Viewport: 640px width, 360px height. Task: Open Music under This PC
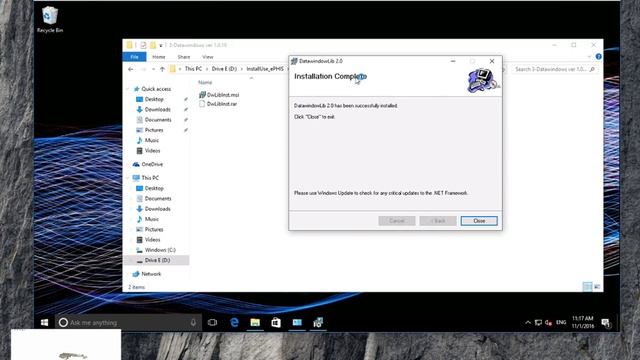(151, 219)
